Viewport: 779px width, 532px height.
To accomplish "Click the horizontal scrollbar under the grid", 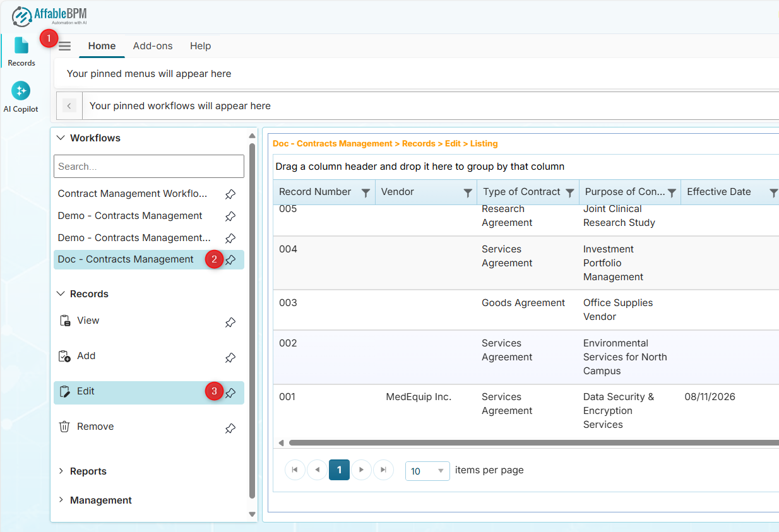I will click(530, 443).
